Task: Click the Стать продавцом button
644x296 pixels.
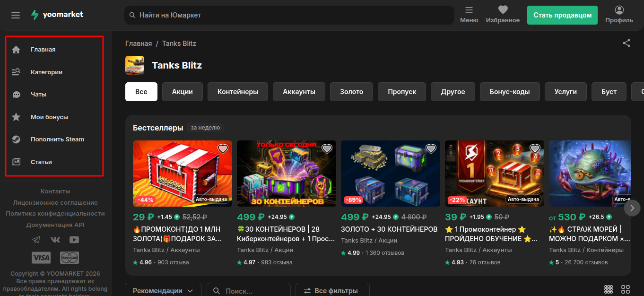Action: click(562, 15)
